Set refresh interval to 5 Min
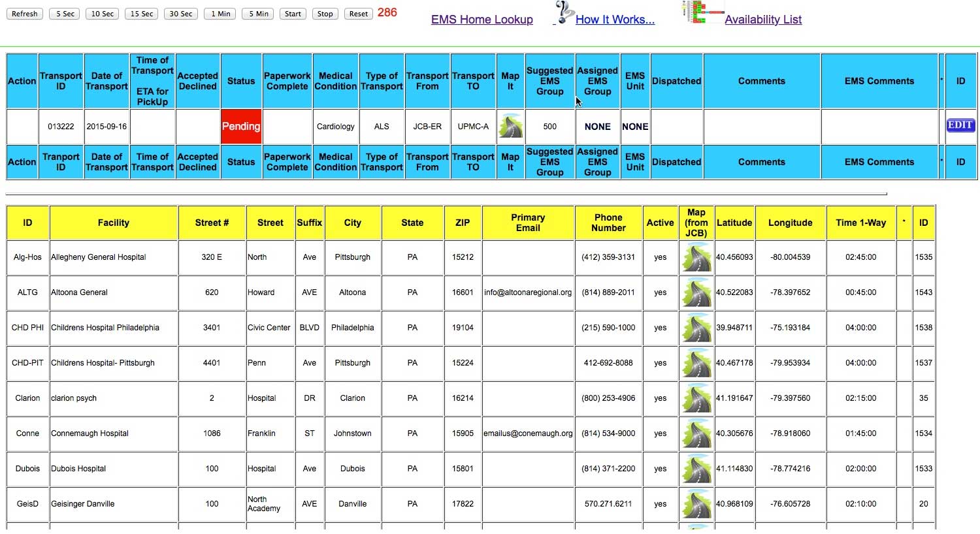The width and height of the screenshot is (980, 534). tap(258, 14)
